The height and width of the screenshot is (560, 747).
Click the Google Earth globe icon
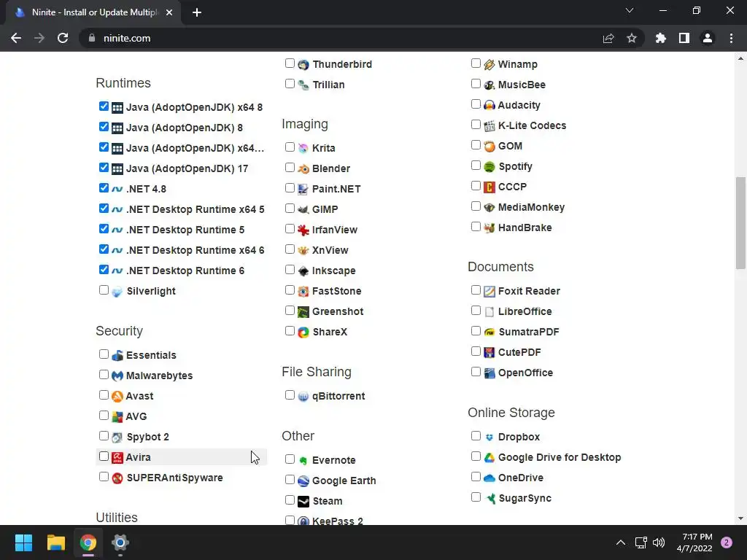303,481
